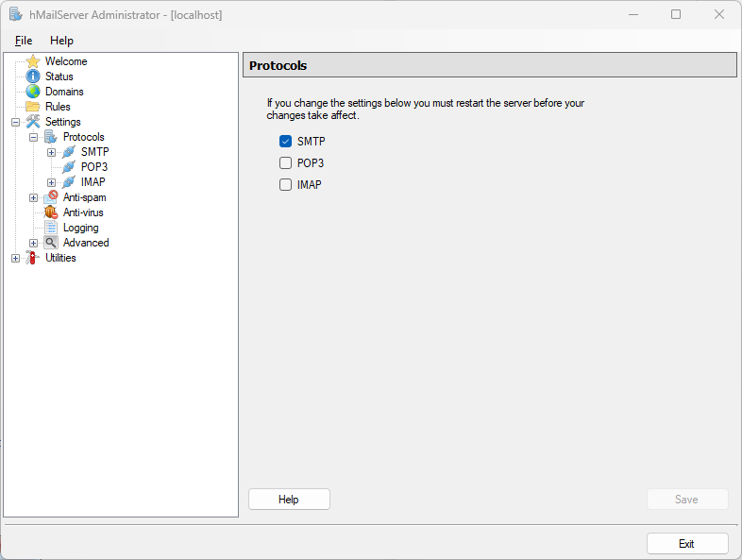Screen dimensions: 742x560
Task: Click the Rules folder icon
Action: pyautogui.click(x=33, y=107)
